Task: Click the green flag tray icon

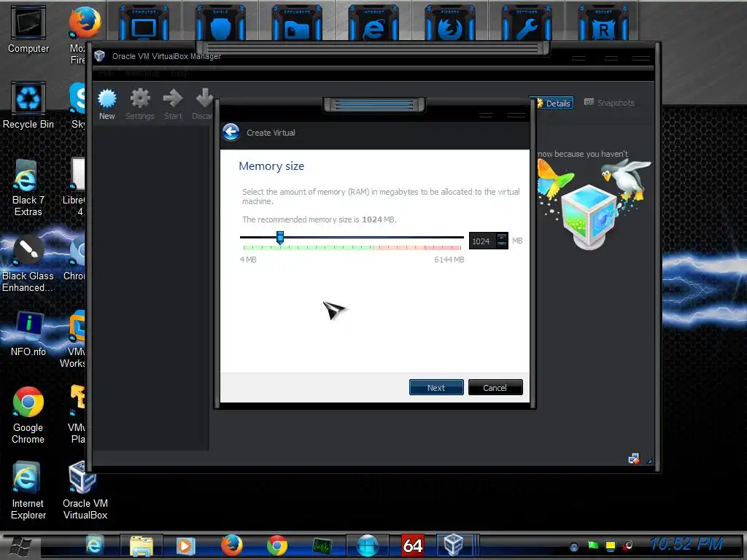Action: point(592,545)
